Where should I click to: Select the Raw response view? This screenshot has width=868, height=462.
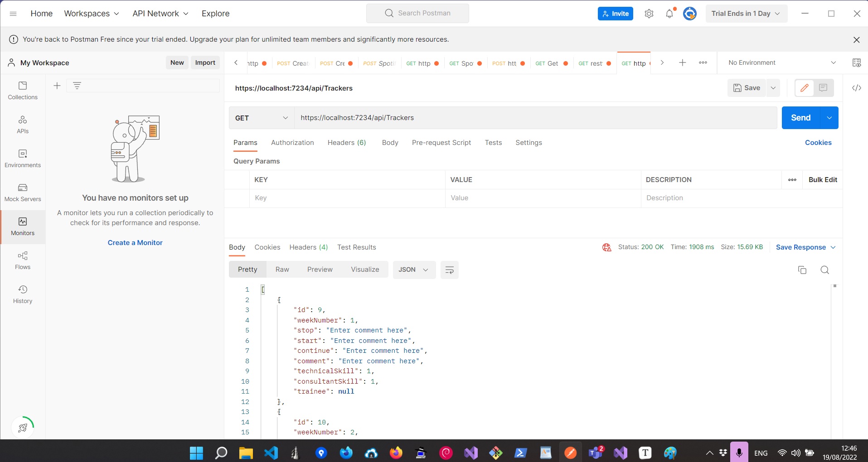(282, 269)
